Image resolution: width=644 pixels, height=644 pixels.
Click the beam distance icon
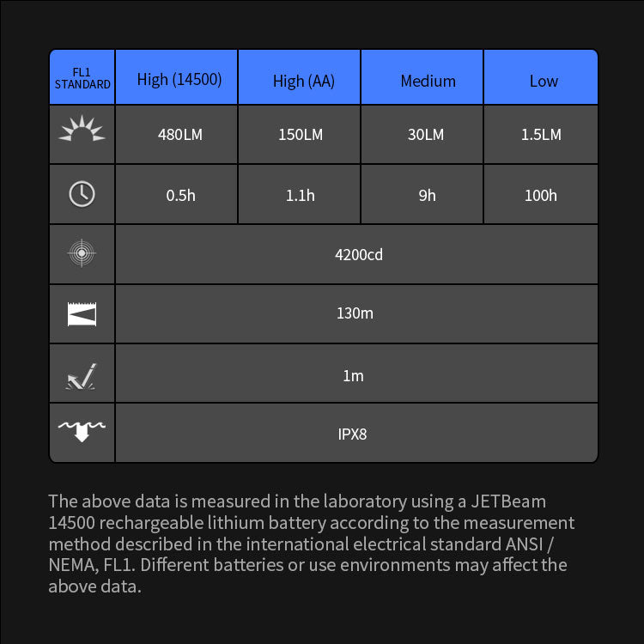tap(82, 313)
